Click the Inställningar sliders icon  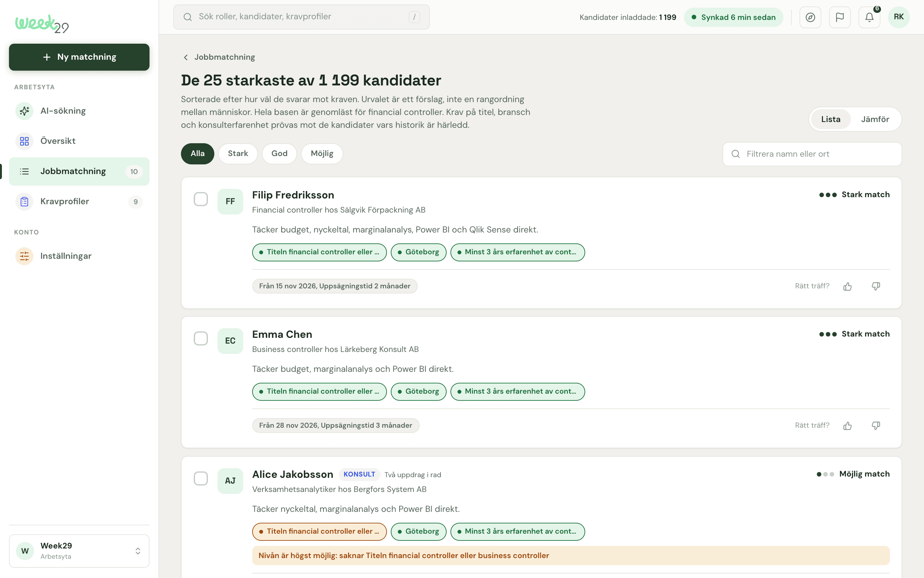point(24,256)
